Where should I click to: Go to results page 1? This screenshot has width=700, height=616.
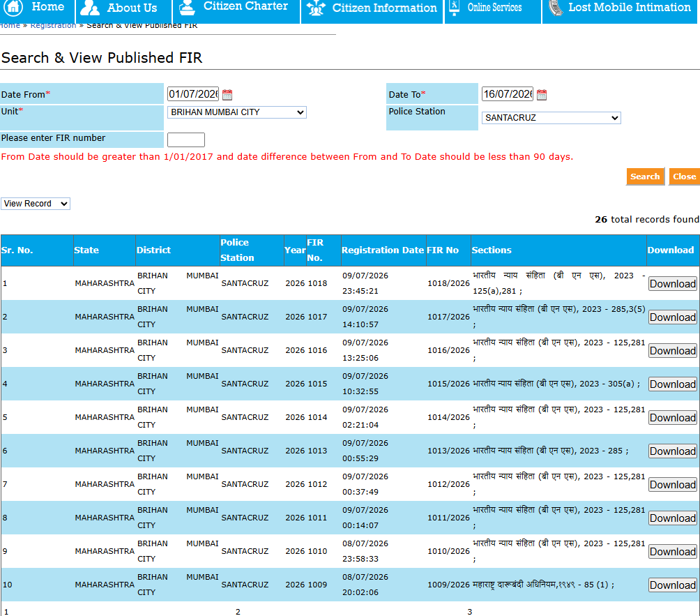tap(6, 612)
